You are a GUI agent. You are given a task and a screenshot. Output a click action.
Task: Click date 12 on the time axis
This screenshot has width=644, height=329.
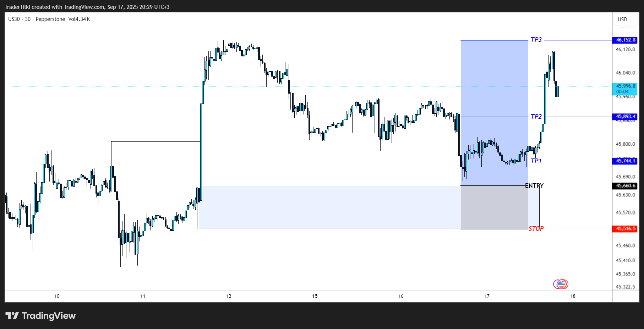coord(229,296)
